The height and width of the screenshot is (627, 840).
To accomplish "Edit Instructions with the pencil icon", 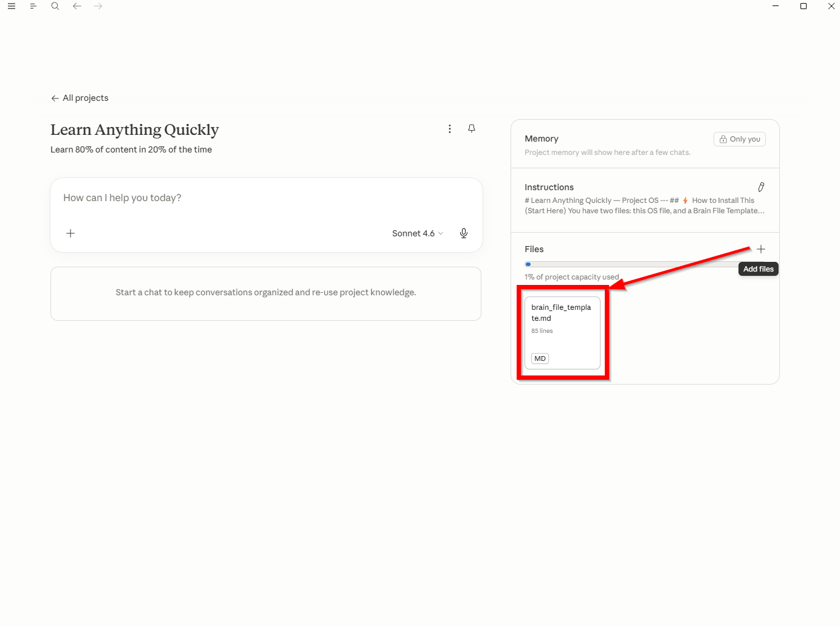I will click(x=761, y=187).
